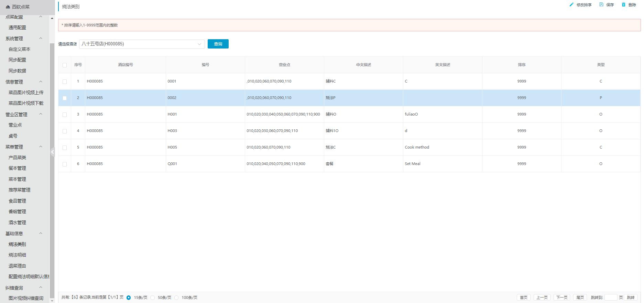Collapse the 基础信息 menu section
Screen dimensions: 644x303
point(41,234)
